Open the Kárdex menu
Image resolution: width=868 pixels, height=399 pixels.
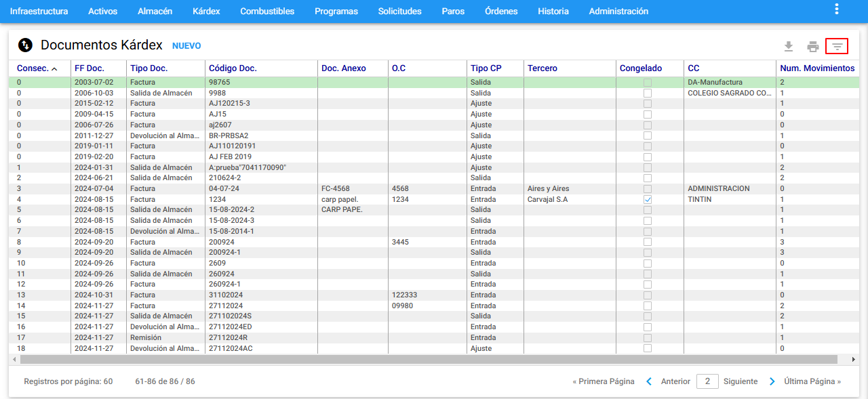point(206,12)
